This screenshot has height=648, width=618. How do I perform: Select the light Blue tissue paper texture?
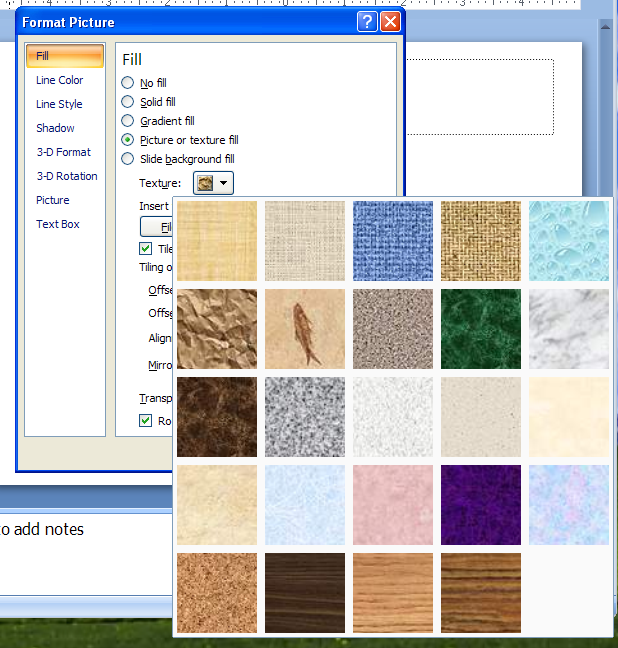[305, 505]
